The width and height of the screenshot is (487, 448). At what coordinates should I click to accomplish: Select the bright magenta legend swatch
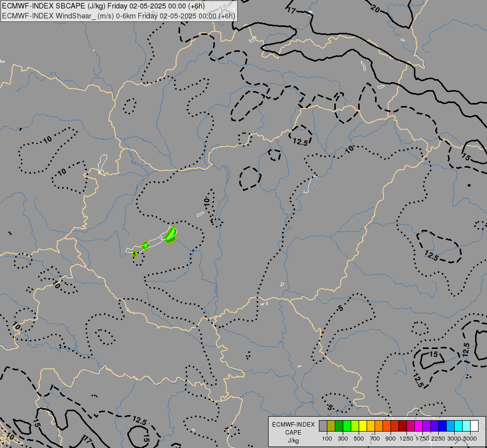[419, 426]
